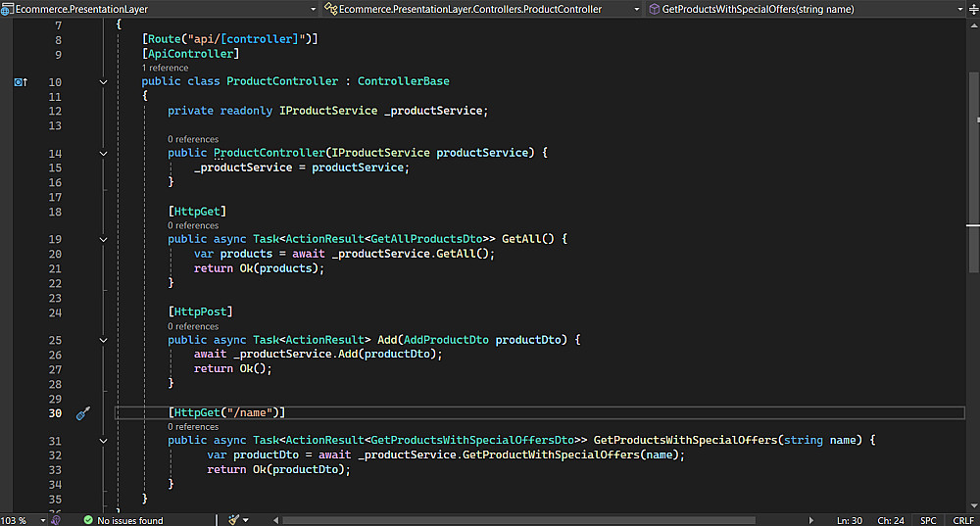Screen dimensions: 980x526
Task: Click the [ApiController] attribute text
Action: pos(191,54)
